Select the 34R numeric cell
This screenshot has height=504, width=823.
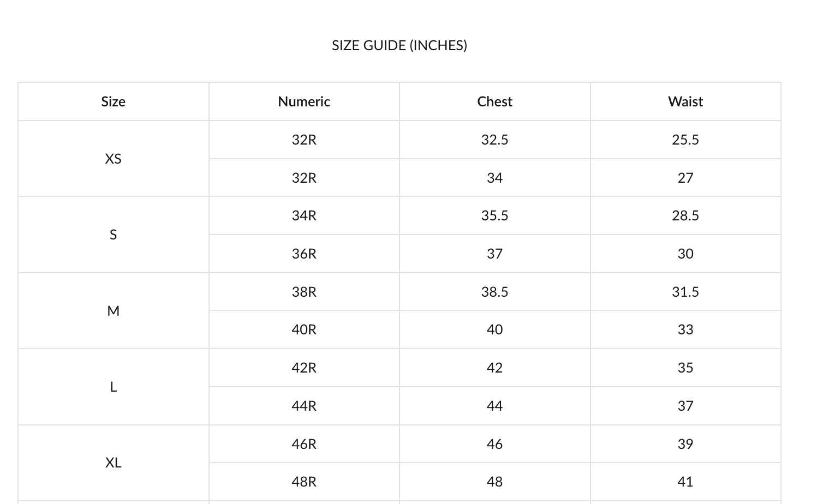click(x=304, y=215)
